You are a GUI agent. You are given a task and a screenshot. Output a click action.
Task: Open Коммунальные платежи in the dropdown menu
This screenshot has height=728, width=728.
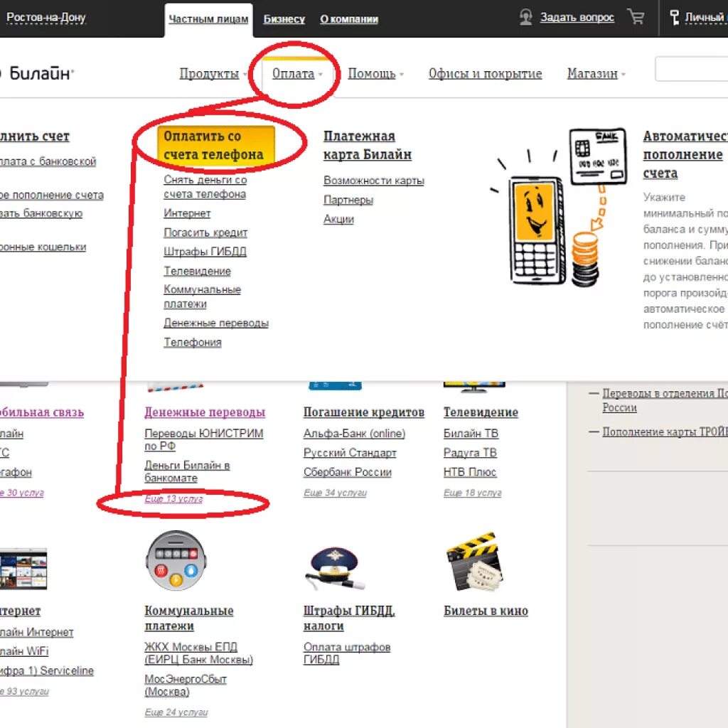[x=202, y=296]
